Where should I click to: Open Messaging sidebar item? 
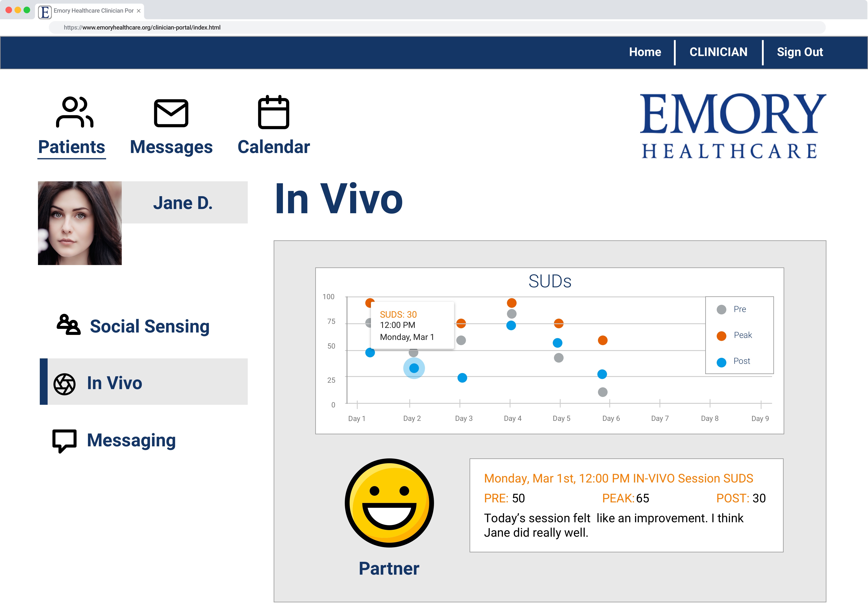coord(131,441)
